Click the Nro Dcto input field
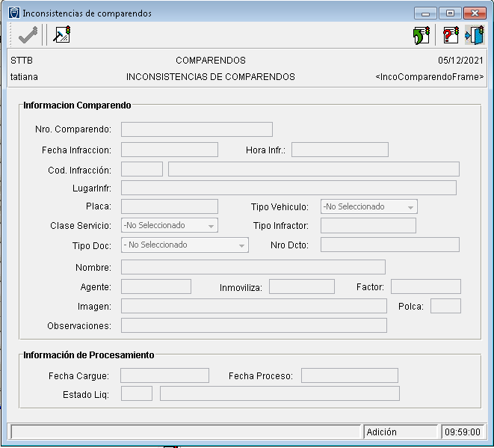Screen dimensions: 494x448 (389, 245)
